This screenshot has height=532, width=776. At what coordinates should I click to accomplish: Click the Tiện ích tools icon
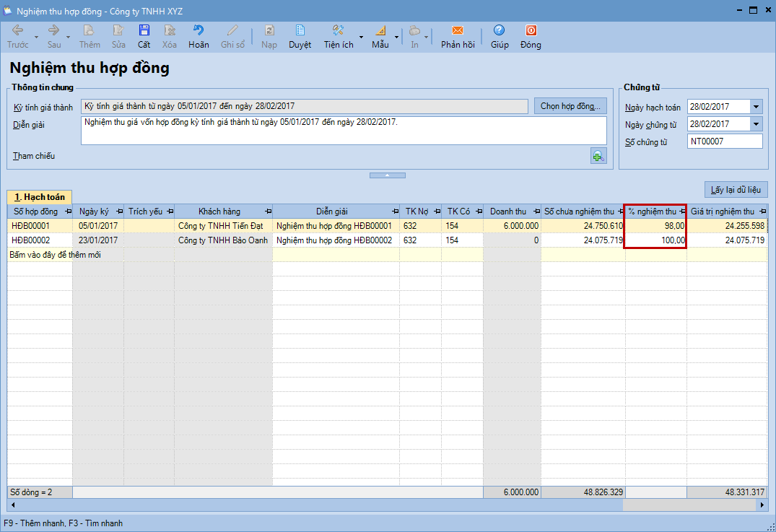click(x=338, y=31)
